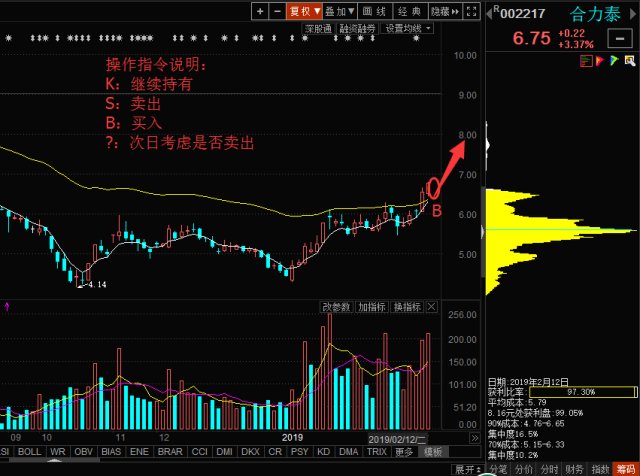Select ENE indicator tab
The height and width of the screenshot is (476, 640).
139,452
